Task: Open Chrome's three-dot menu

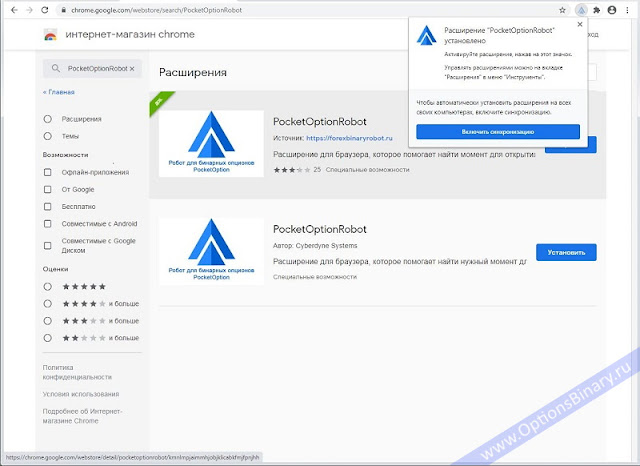Action: click(x=627, y=10)
